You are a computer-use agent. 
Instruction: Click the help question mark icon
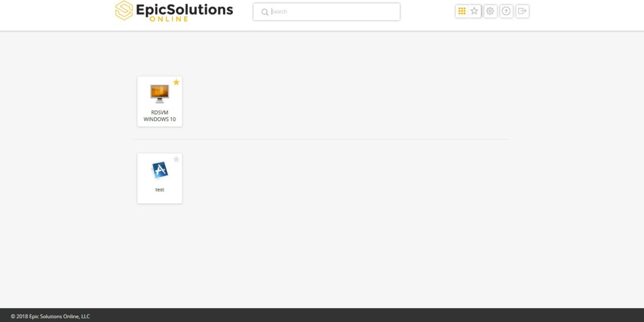coord(506,11)
